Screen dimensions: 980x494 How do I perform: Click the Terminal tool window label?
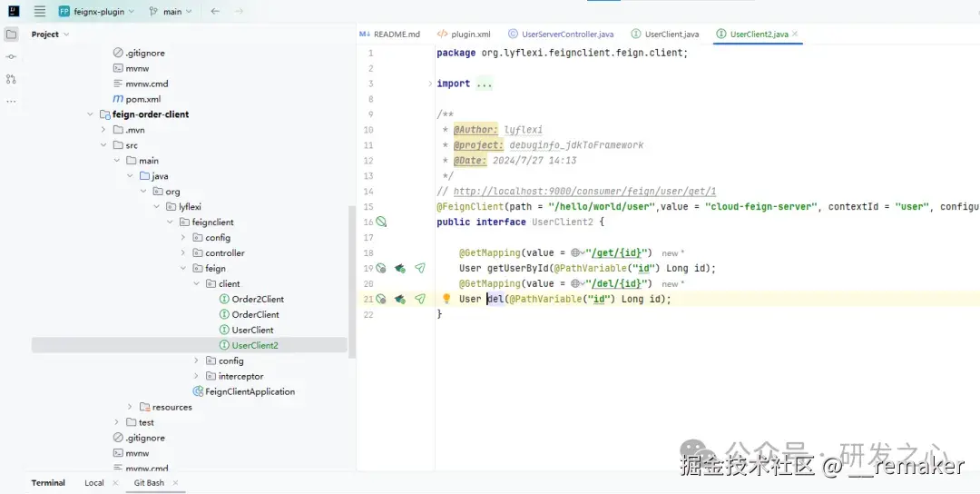tap(48, 483)
